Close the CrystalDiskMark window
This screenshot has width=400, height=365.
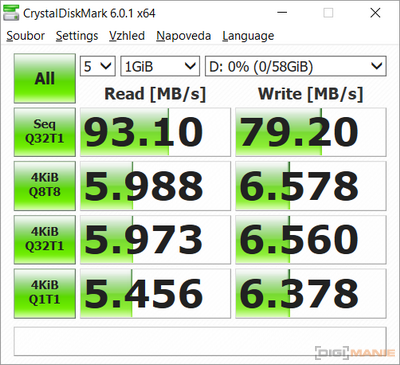pyautogui.click(x=375, y=13)
